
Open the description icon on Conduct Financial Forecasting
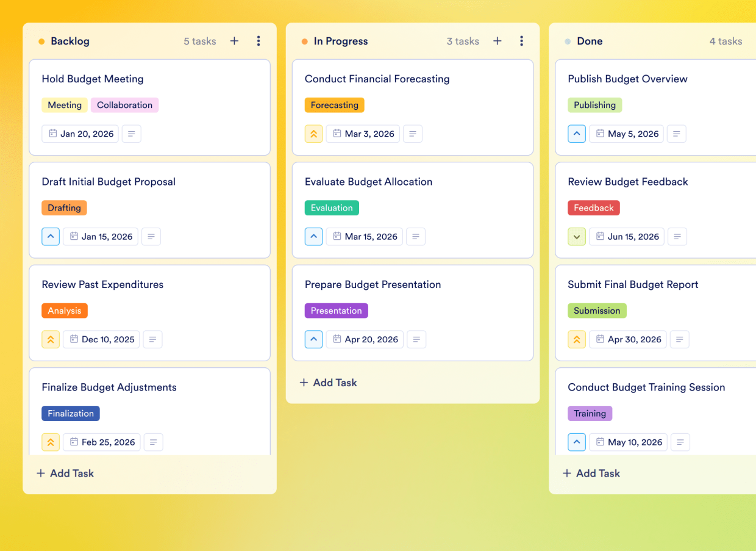[x=413, y=134]
